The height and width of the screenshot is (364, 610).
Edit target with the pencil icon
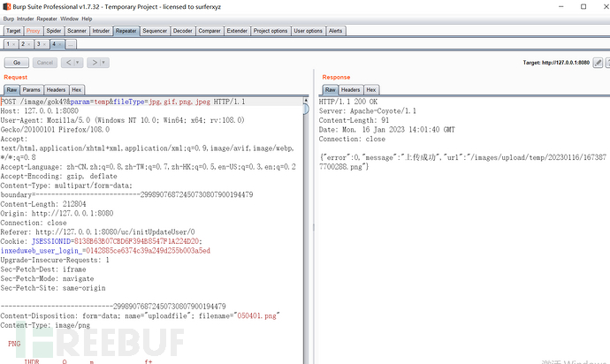tap(598, 63)
